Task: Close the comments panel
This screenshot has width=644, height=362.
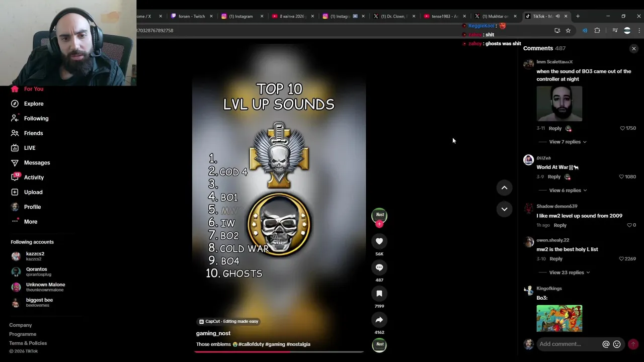Action: point(634,49)
